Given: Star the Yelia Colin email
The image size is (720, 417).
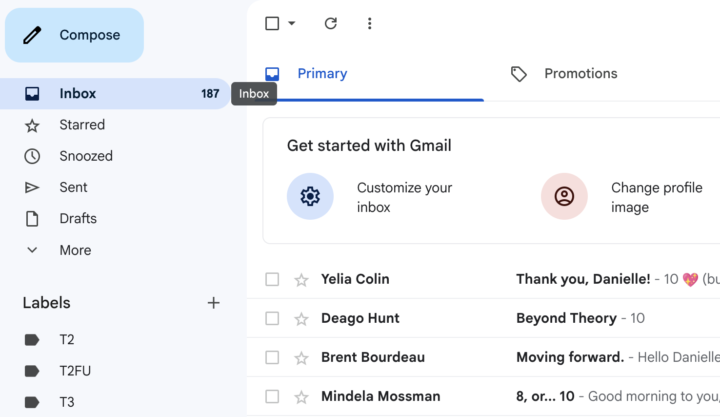Looking at the screenshot, I should (x=301, y=280).
